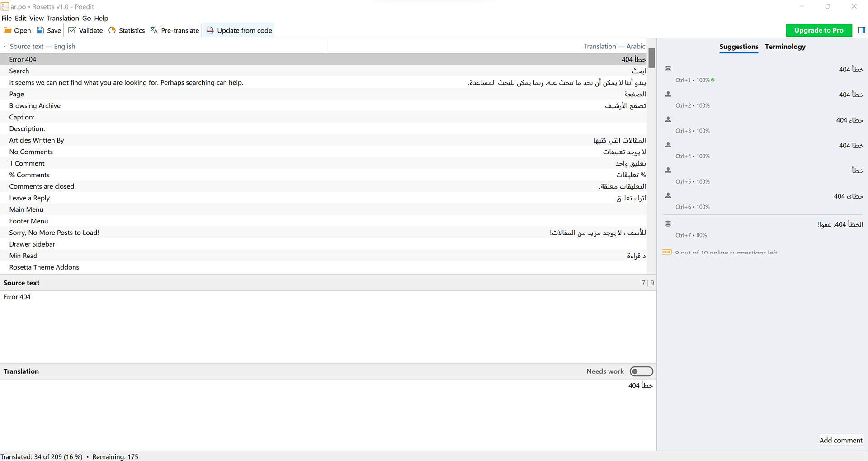Click the Save floppy disk icon
Image resolution: width=868 pixels, height=461 pixels.
[40, 30]
